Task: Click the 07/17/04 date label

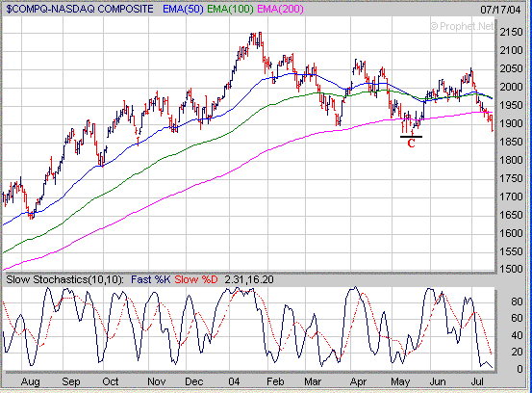Action: coord(500,10)
